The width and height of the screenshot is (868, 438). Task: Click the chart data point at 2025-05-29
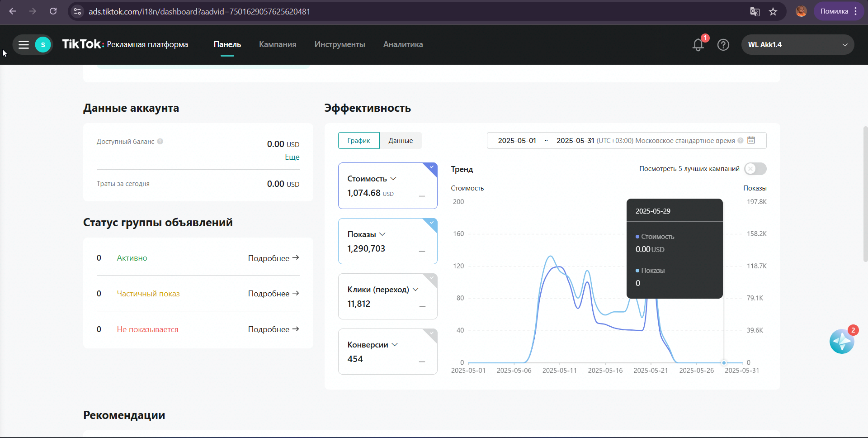tap(724, 363)
